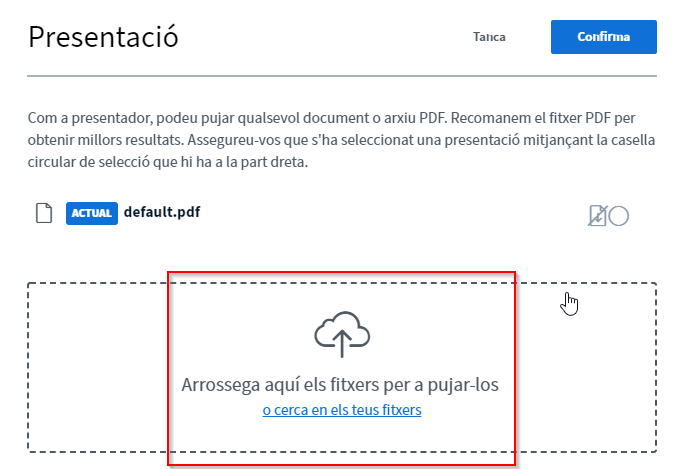
Task: Open the 'o cerca en els teus fitxers' link
Action: (x=342, y=410)
